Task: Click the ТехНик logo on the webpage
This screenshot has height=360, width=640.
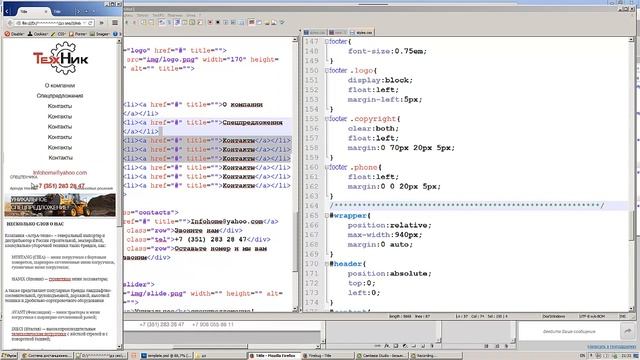Action: point(61,58)
